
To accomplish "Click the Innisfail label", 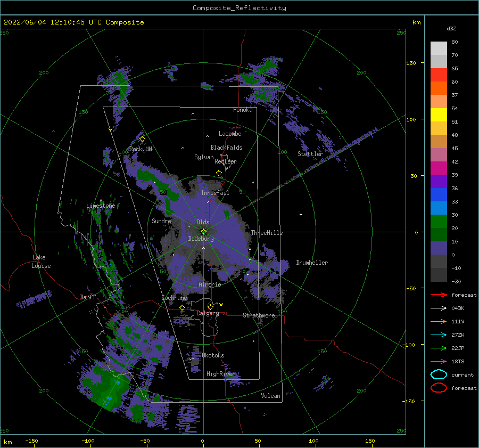I will 215,193.
